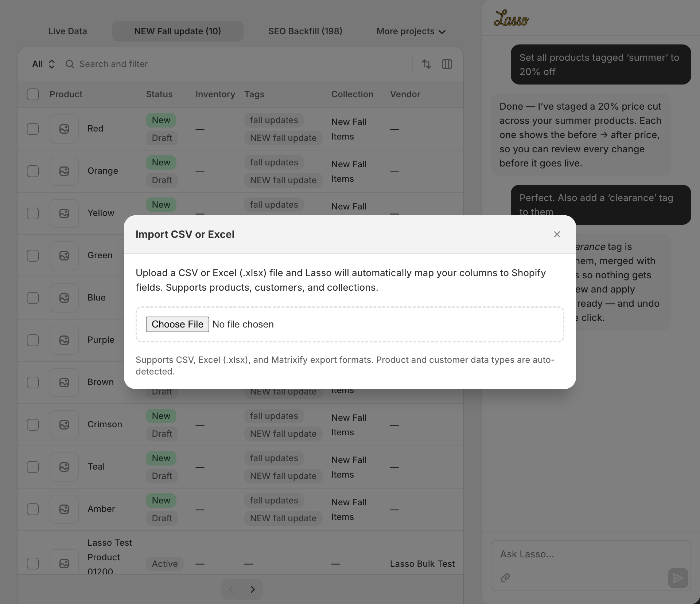Image resolution: width=700 pixels, height=604 pixels.
Task: Check the Brown product row checkbox
Action: coord(33,383)
